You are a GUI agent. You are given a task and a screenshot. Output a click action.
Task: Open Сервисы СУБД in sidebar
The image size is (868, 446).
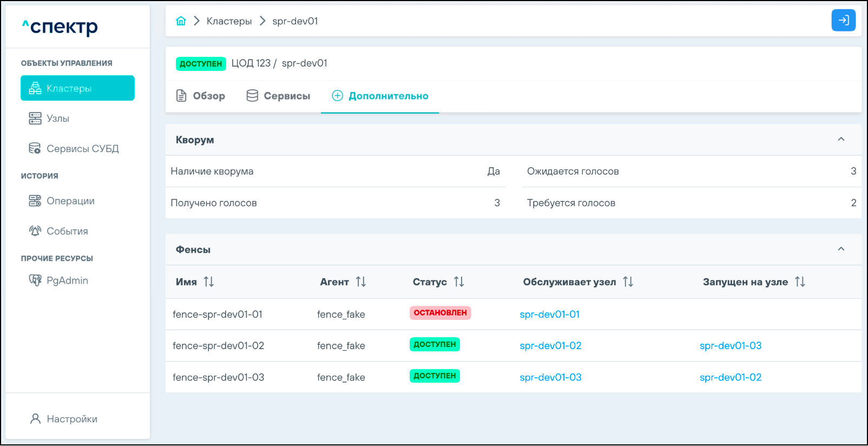point(82,149)
